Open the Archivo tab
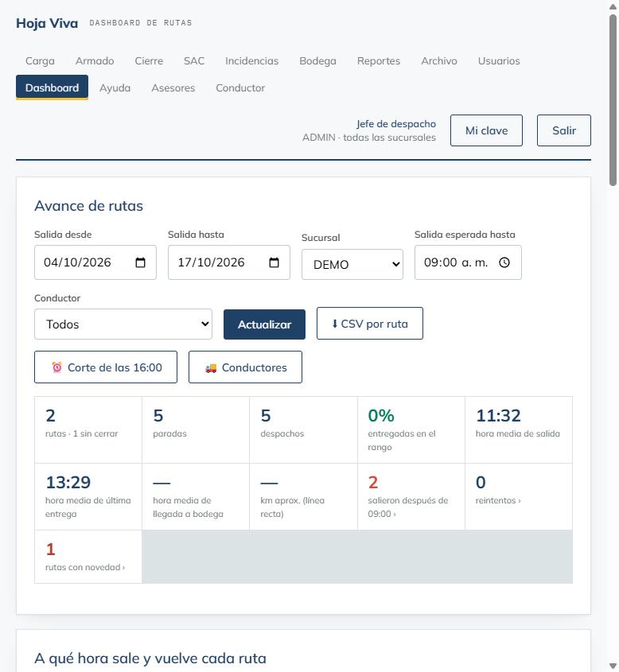Screen dimensions: 619x672 coord(439,61)
